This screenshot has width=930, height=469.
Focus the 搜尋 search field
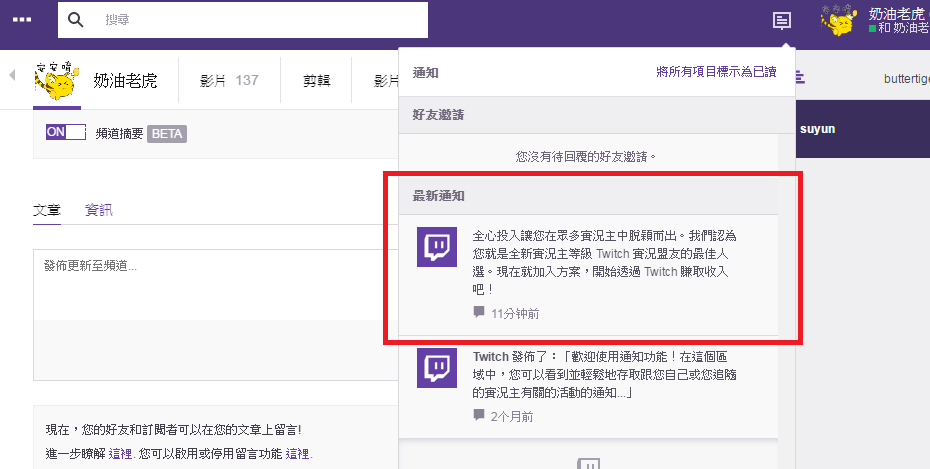(x=243, y=20)
